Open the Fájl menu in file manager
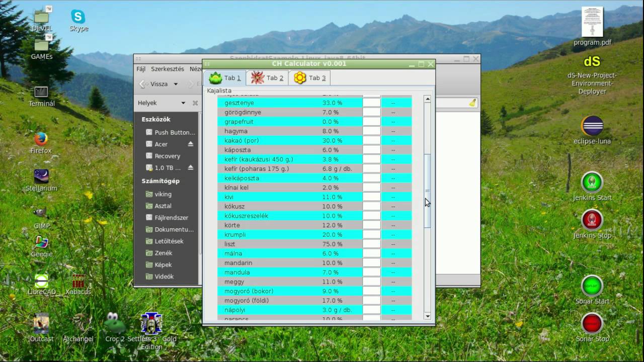The image size is (644, 362). [x=141, y=69]
